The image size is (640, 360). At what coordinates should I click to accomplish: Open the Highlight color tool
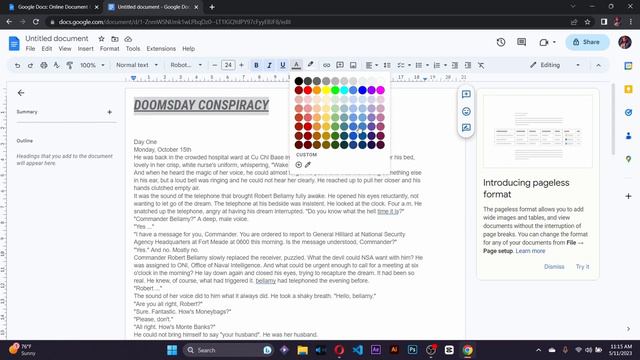310,65
